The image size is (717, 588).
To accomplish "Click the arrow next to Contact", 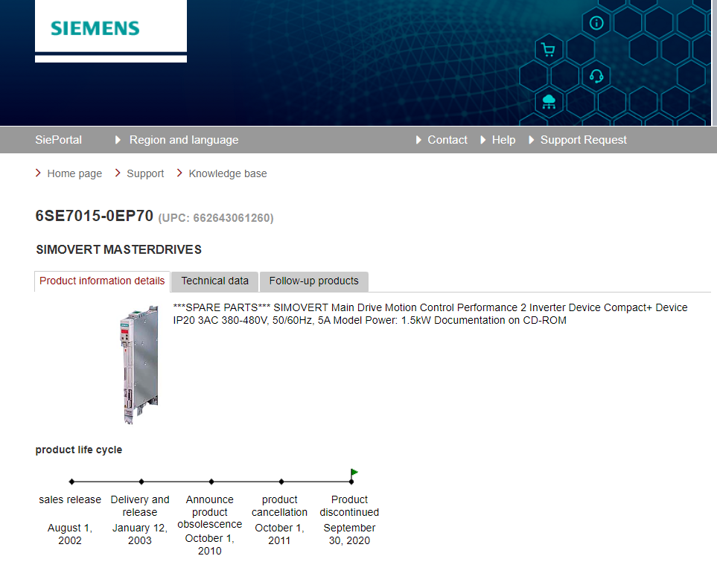I will pyautogui.click(x=418, y=140).
